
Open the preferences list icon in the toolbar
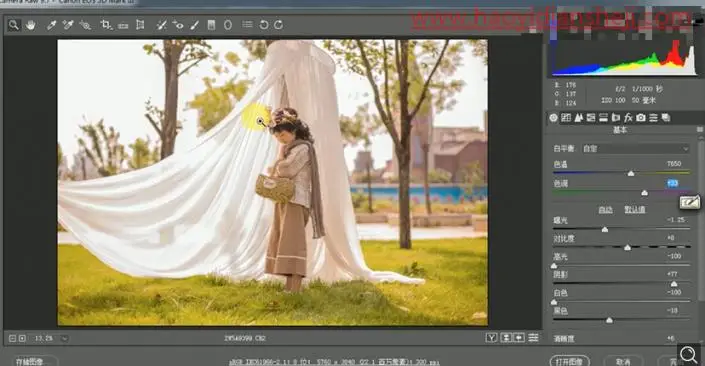pyautogui.click(x=247, y=25)
